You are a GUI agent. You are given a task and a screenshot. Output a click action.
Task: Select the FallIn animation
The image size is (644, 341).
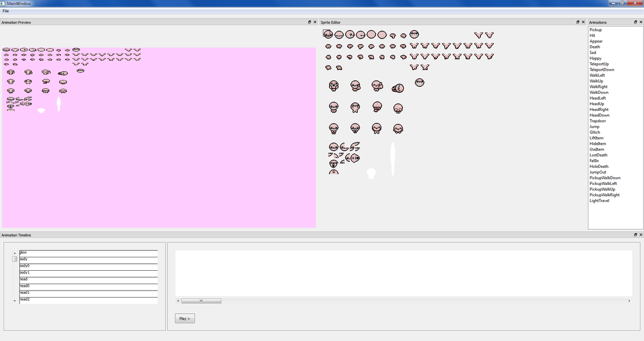pyautogui.click(x=615, y=161)
